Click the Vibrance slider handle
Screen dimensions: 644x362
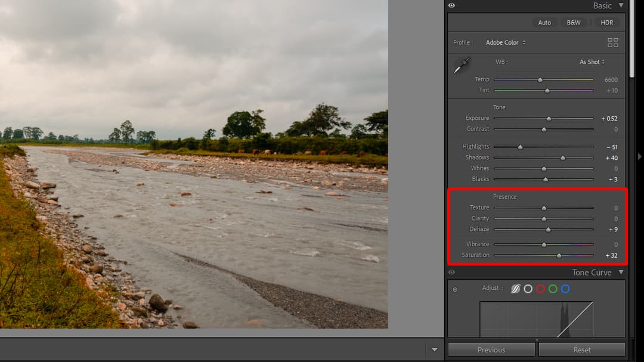(544, 245)
